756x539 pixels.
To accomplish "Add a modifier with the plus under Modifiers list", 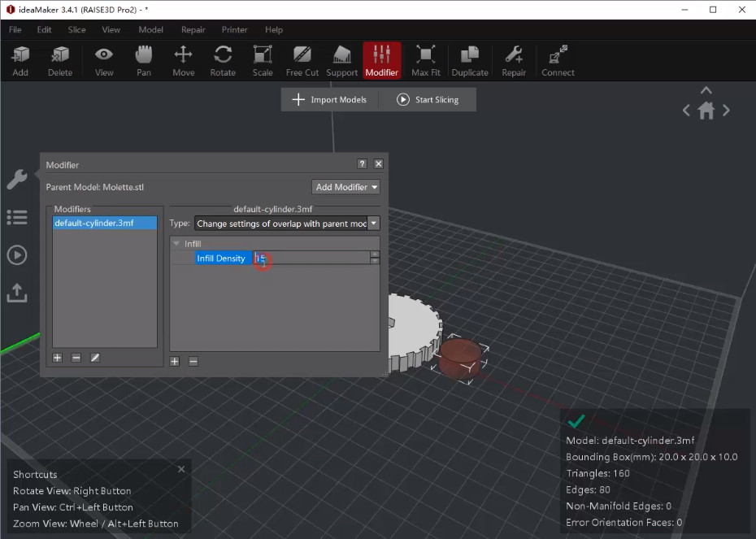I will [58, 358].
